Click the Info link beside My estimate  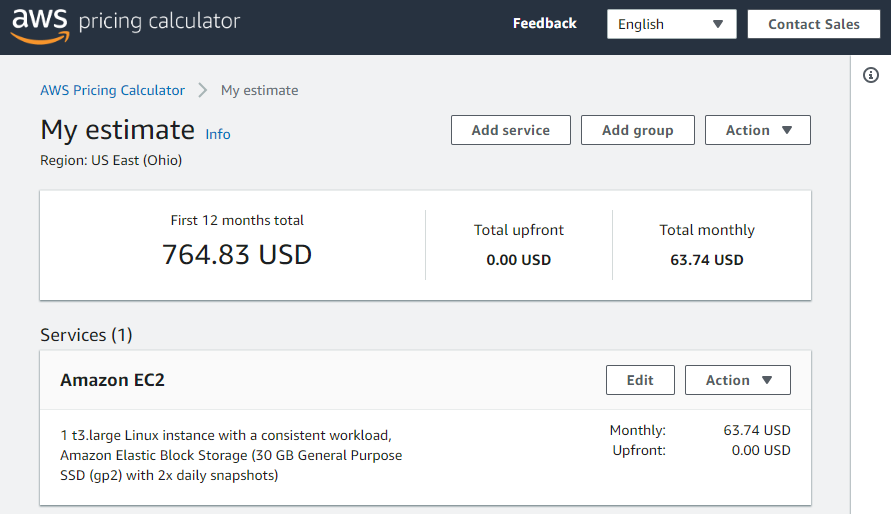217,134
